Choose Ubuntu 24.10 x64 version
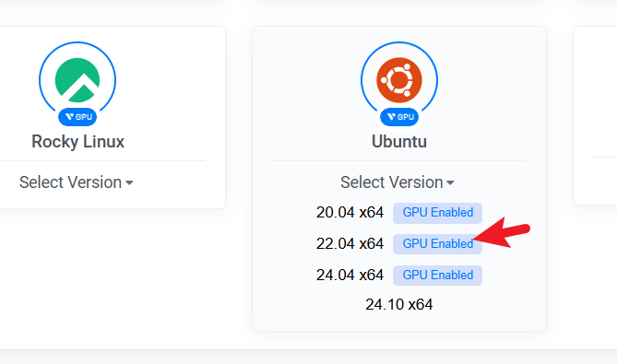The width and height of the screenshot is (617, 364). tap(399, 305)
